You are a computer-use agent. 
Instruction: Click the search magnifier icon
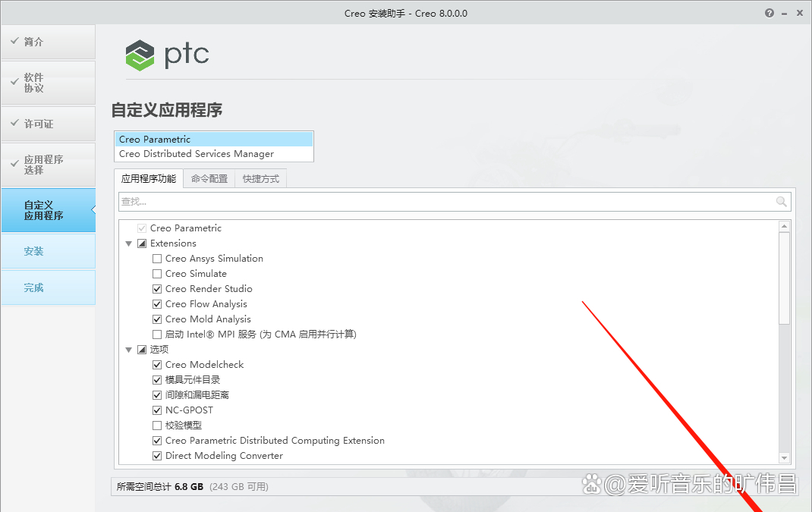[782, 201]
